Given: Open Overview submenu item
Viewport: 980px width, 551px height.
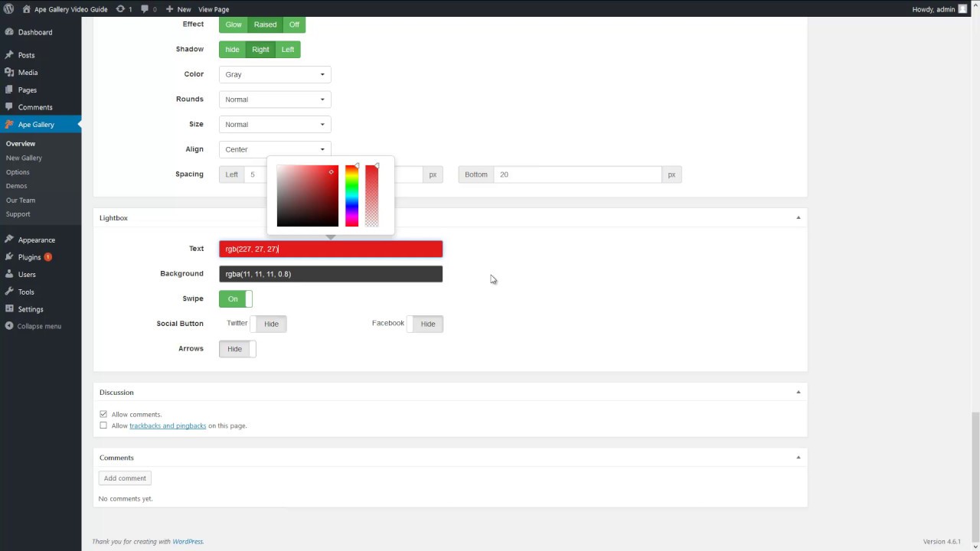Looking at the screenshot, I should pyautogui.click(x=21, y=144).
